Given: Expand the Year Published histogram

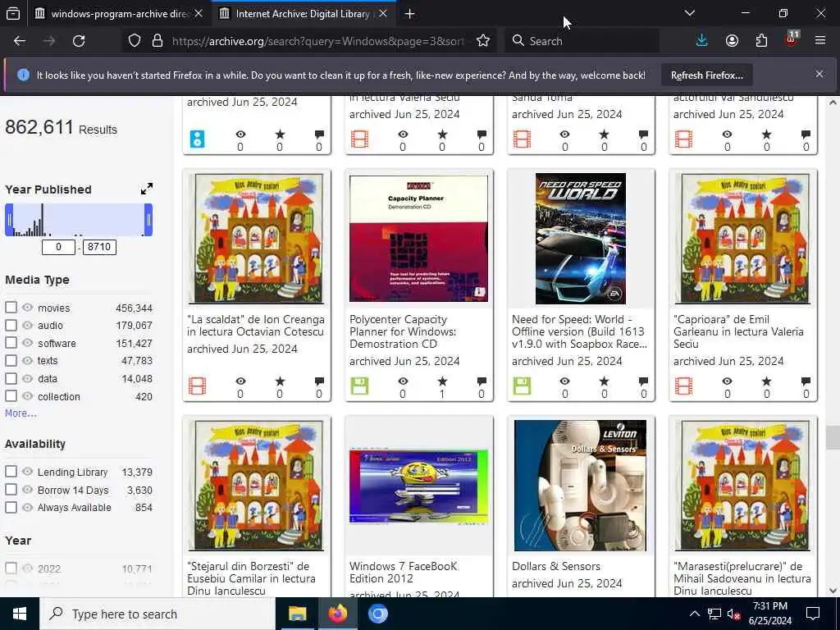Looking at the screenshot, I should 146,189.
